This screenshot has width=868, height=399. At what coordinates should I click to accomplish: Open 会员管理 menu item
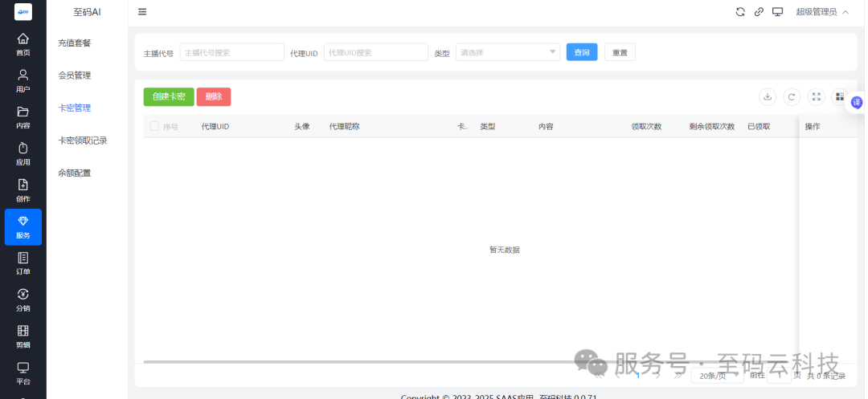click(x=75, y=75)
